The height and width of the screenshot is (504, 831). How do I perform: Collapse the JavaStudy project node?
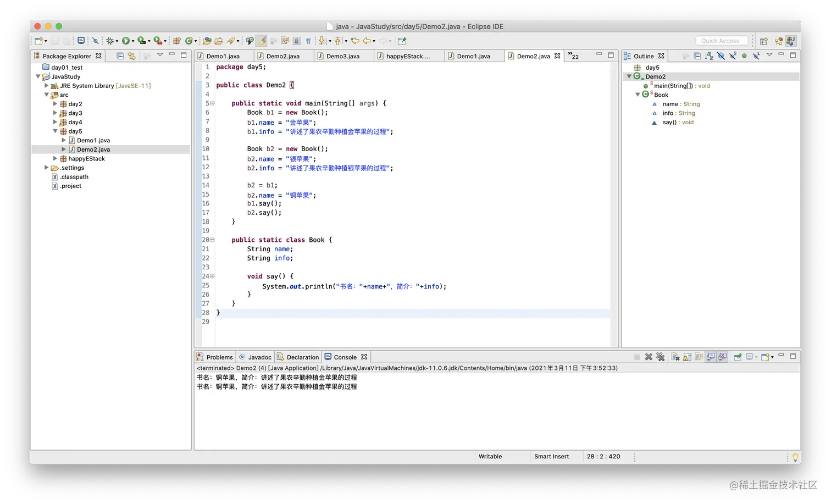(x=38, y=76)
